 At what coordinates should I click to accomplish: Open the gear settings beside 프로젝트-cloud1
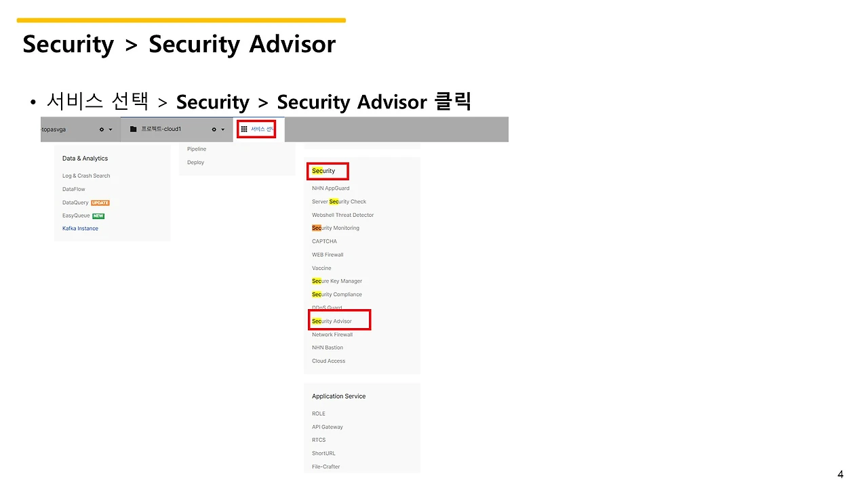coord(214,129)
